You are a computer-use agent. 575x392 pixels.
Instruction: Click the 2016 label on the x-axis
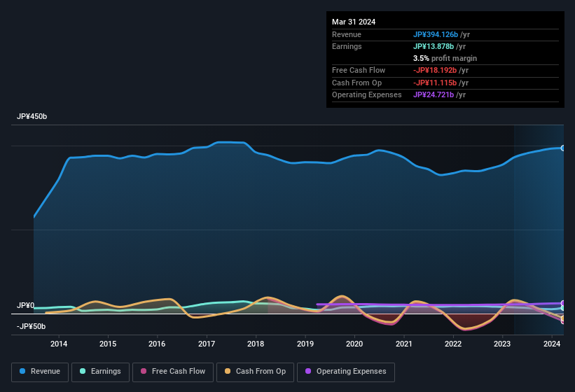[x=157, y=344]
